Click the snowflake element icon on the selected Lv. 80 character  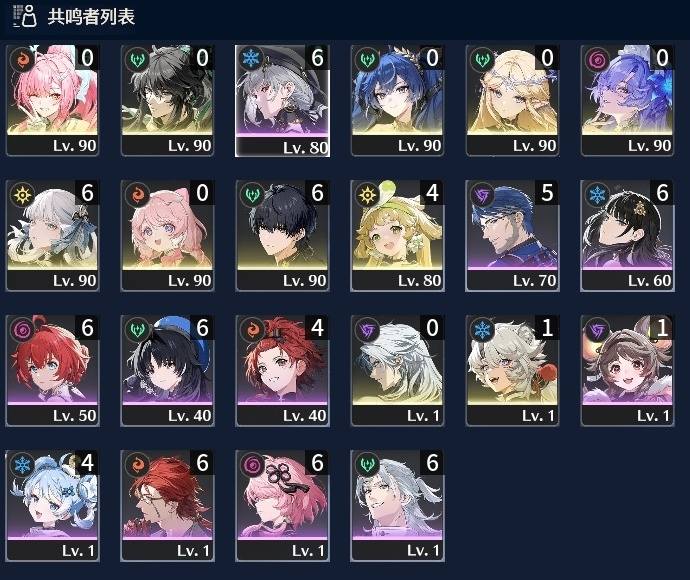[x=252, y=59]
